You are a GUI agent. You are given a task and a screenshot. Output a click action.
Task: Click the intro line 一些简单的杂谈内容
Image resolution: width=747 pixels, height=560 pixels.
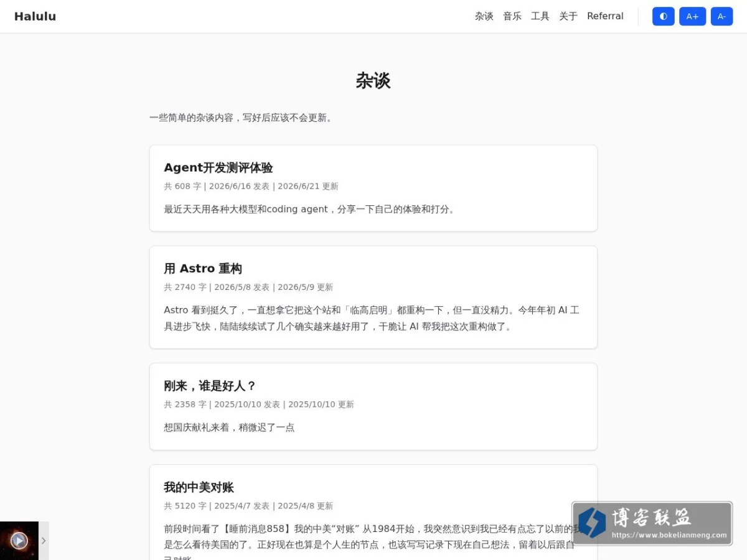tap(243, 118)
